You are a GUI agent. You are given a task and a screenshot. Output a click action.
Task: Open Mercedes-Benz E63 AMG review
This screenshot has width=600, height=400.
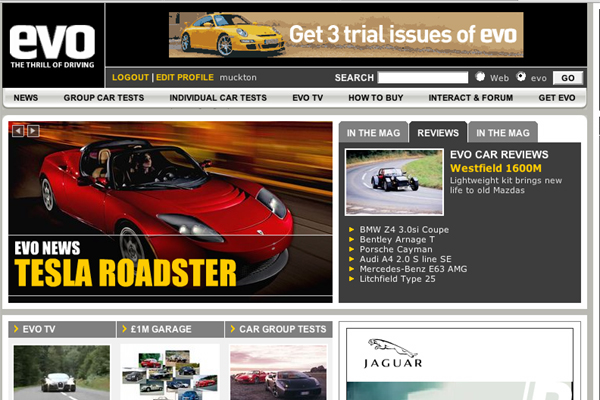click(413, 269)
